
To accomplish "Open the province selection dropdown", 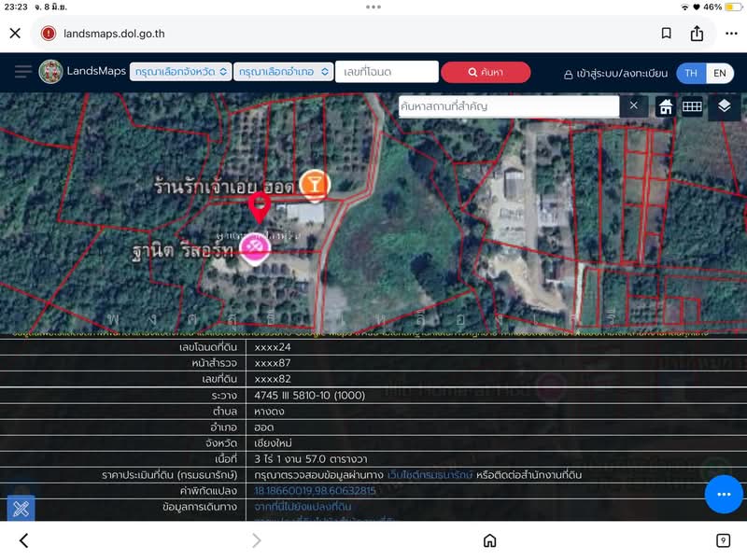I will 180,72.
